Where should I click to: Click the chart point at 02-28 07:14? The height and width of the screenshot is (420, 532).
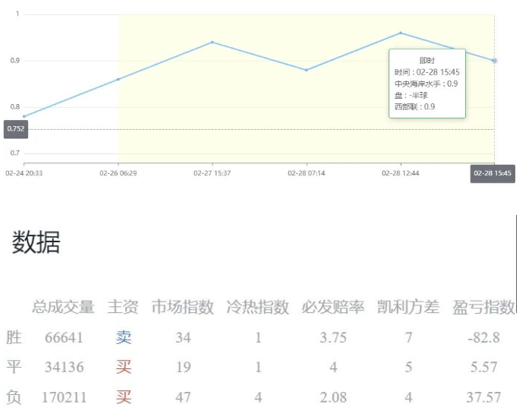(307, 70)
